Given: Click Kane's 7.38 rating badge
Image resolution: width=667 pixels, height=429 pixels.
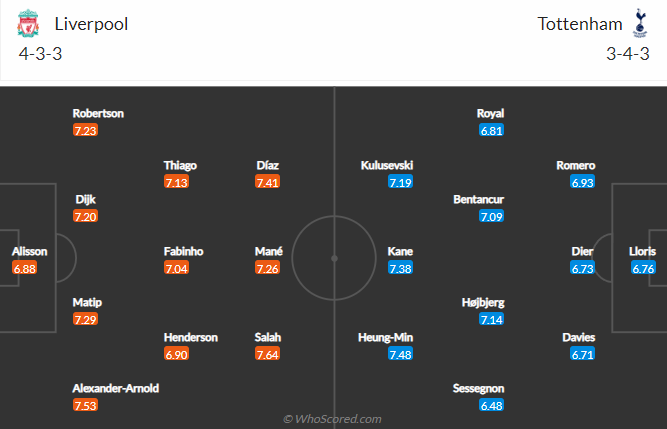Looking at the screenshot, I should (400, 268).
